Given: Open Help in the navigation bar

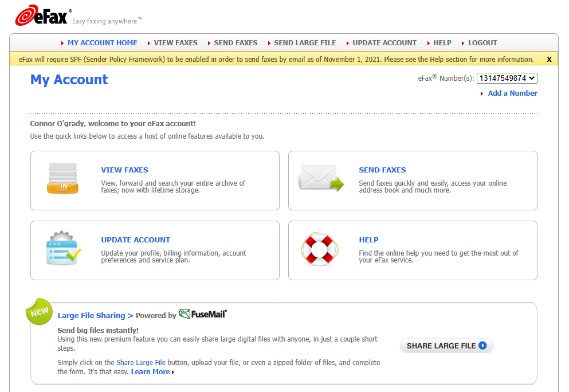Looking at the screenshot, I should click(442, 43).
